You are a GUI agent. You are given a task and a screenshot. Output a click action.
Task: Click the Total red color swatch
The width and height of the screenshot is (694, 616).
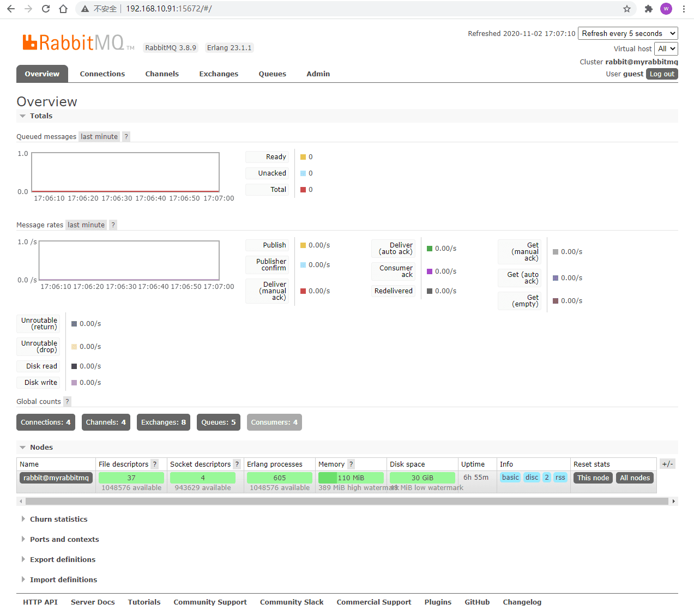303,190
